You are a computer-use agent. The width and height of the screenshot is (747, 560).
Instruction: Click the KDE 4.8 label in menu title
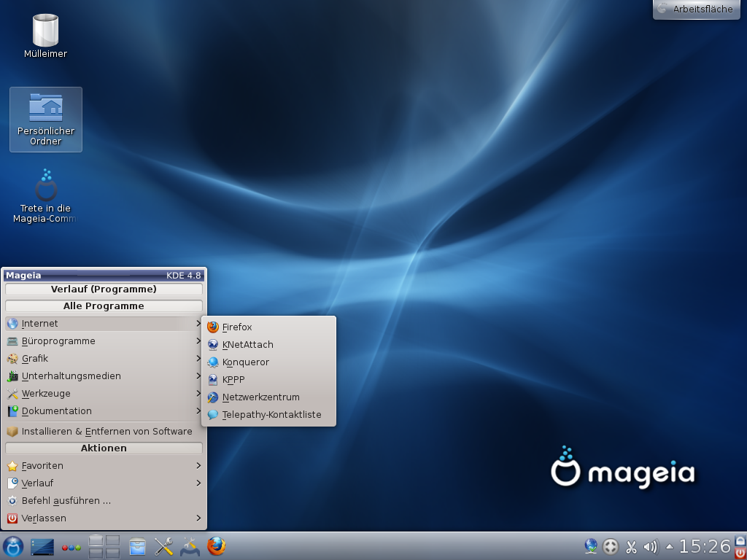tap(183, 275)
